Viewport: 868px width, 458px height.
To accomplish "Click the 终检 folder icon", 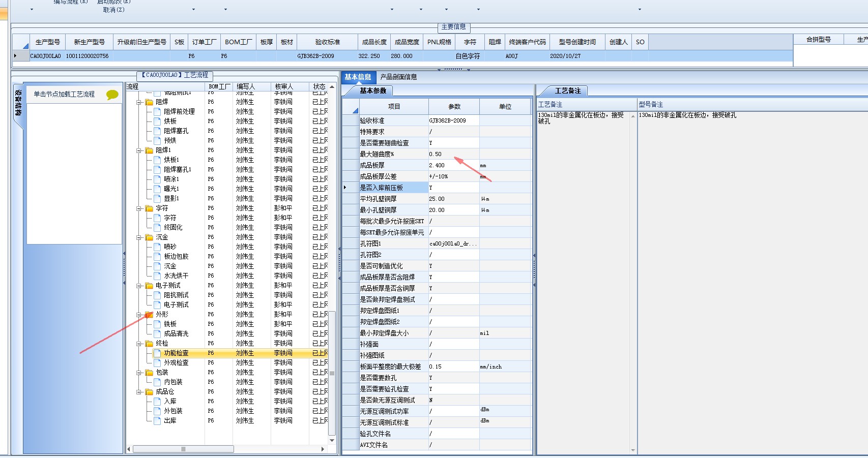I will click(x=150, y=344).
